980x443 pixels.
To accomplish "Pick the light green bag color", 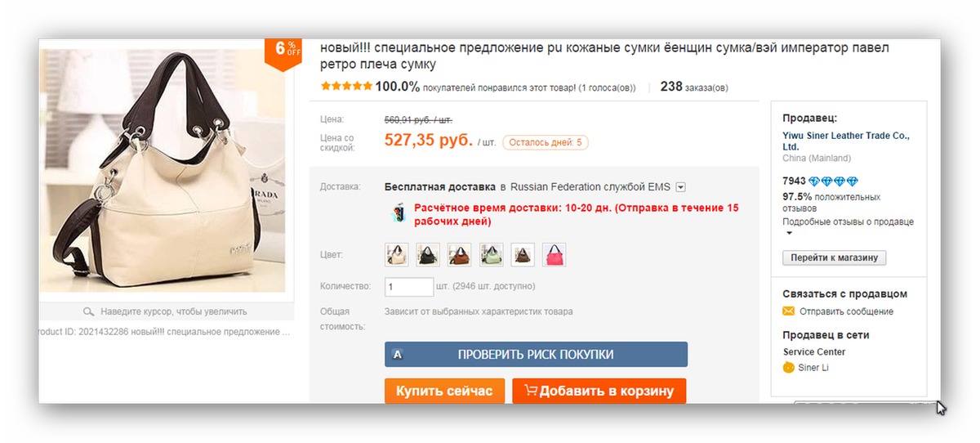I will coord(492,255).
